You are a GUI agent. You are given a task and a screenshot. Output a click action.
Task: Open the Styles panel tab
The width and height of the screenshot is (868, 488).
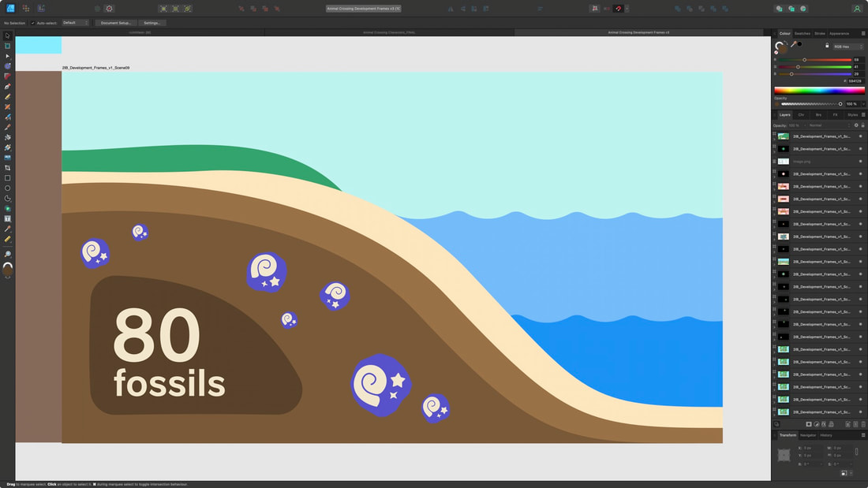[852, 114]
